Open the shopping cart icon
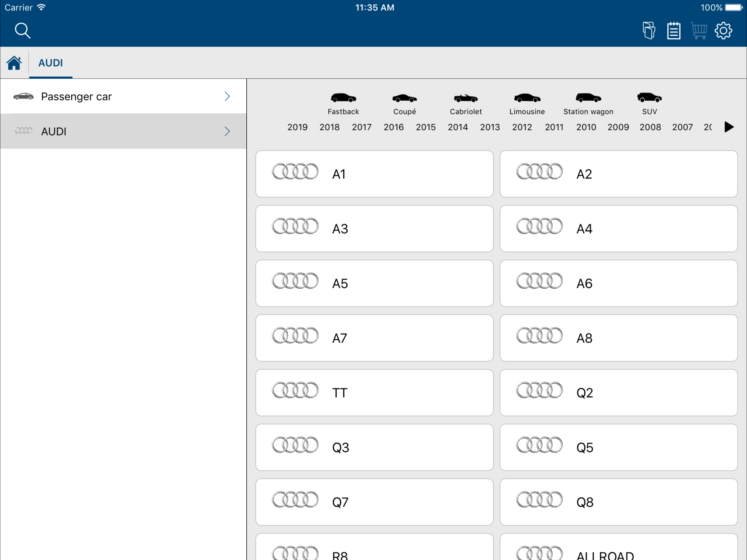The image size is (747, 560). (699, 31)
